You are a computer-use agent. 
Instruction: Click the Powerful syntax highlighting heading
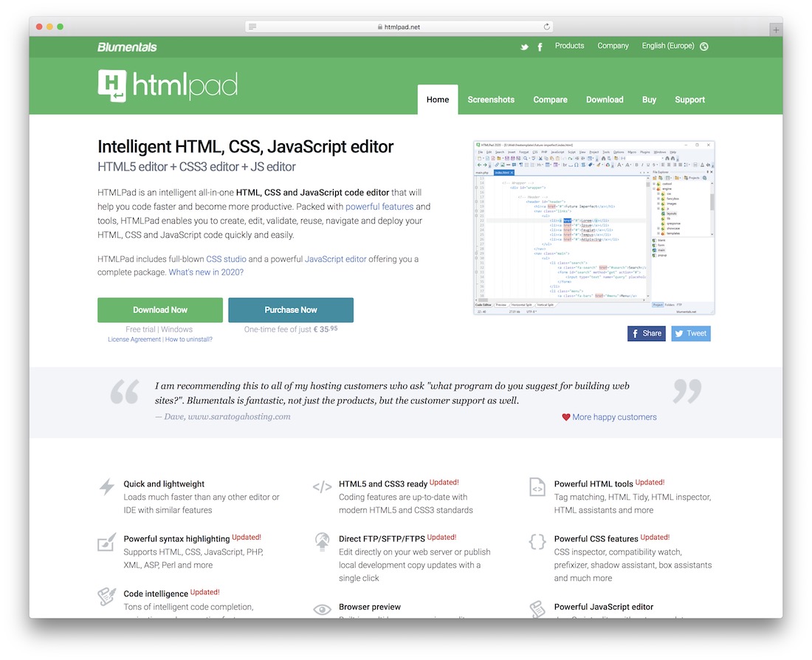176,539
